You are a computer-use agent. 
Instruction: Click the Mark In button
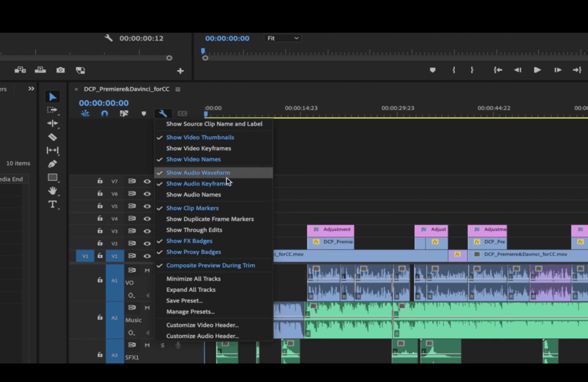point(454,69)
